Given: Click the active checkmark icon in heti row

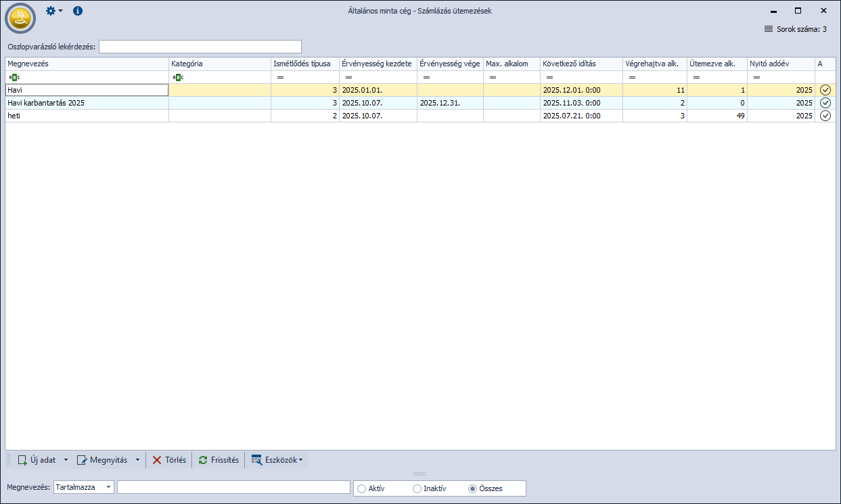Looking at the screenshot, I should [825, 116].
